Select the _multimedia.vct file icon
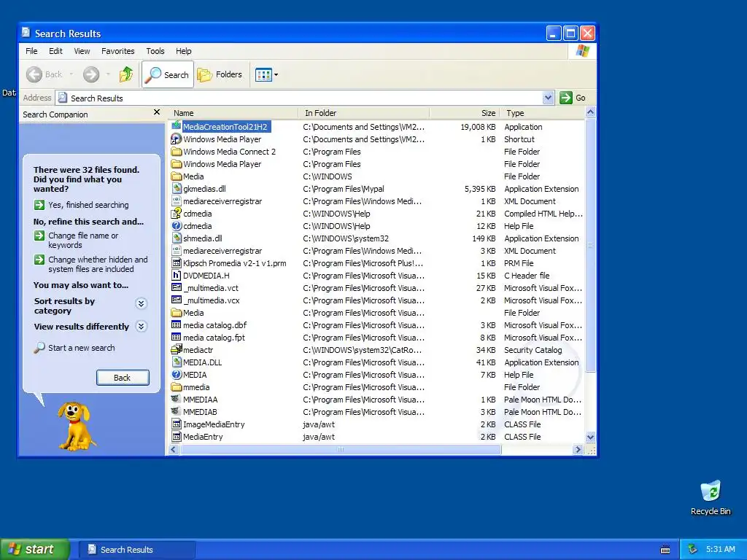Screen dimensions: 747x560 (177, 287)
